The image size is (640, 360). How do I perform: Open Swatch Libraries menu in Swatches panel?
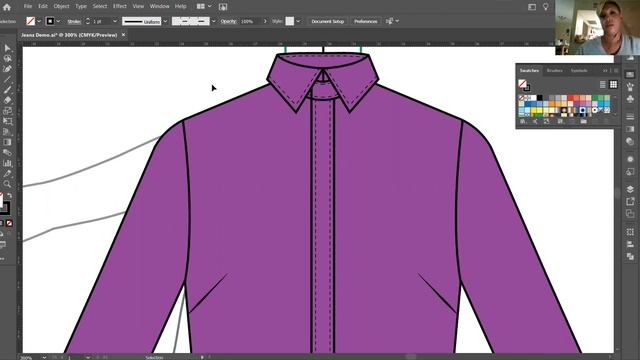(523, 121)
